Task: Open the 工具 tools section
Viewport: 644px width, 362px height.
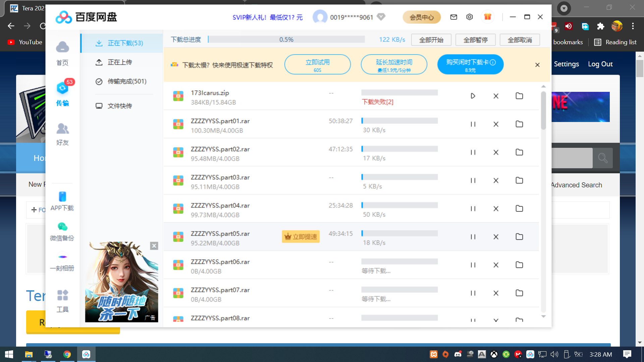Action: (62, 301)
